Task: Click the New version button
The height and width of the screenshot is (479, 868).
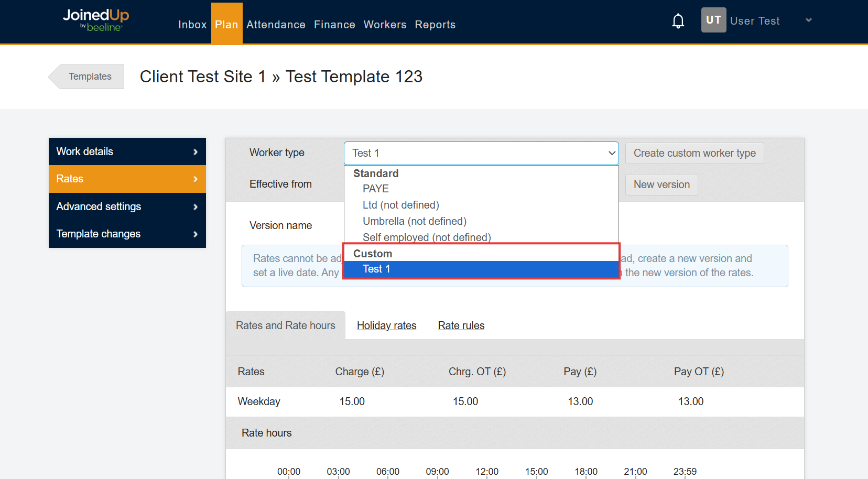Action: [661, 184]
